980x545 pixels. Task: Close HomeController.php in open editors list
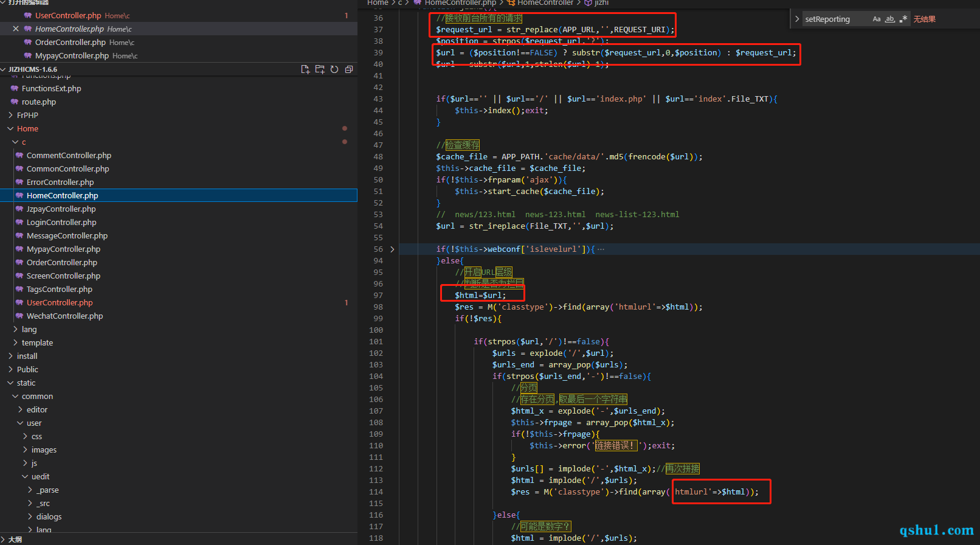pyautogui.click(x=16, y=29)
